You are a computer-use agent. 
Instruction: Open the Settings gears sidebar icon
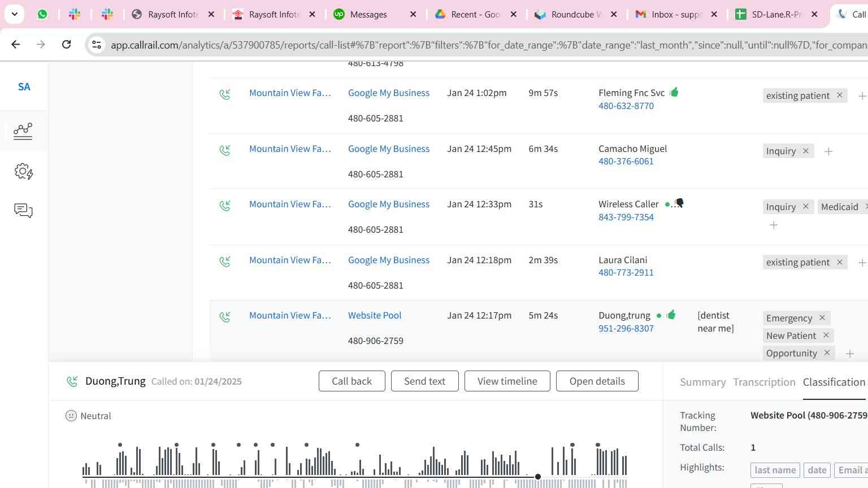pyautogui.click(x=23, y=171)
